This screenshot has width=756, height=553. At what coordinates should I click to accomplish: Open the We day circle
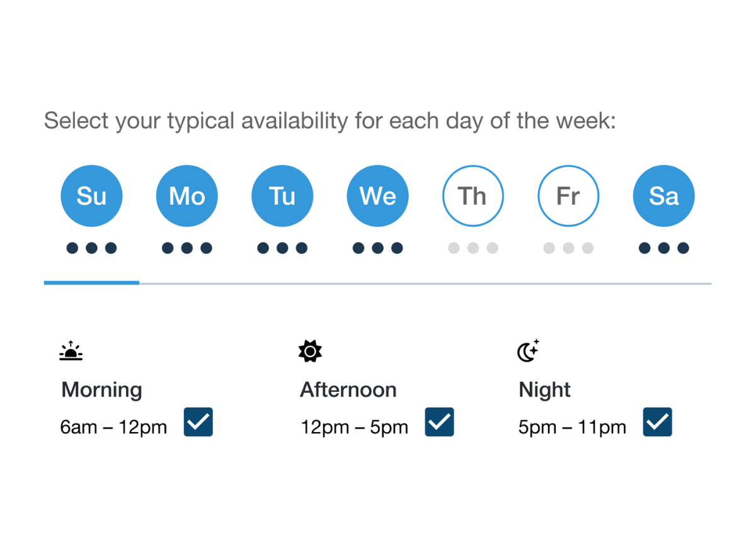click(378, 196)
